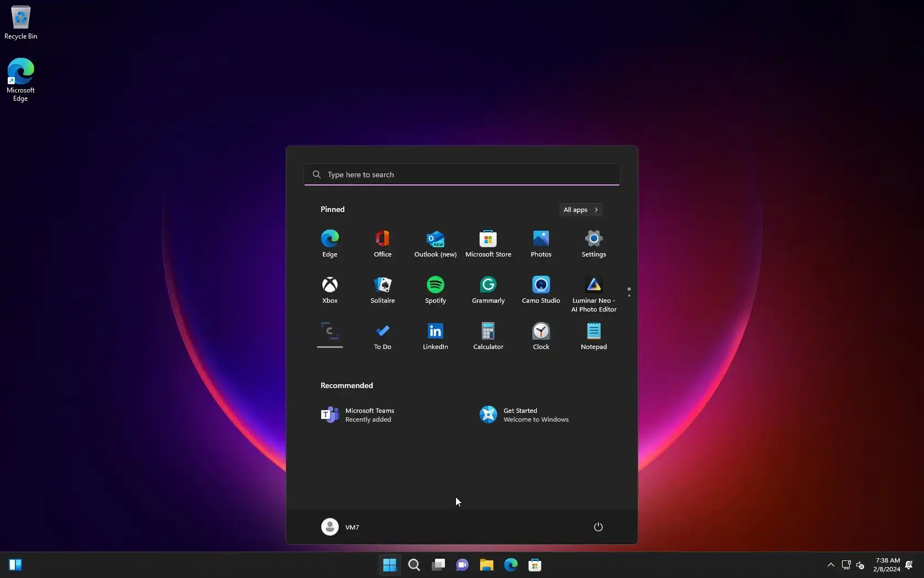This screenshot has width=924, height=578.
Task: Click the Pinned section heading
Action: (333, 209)
